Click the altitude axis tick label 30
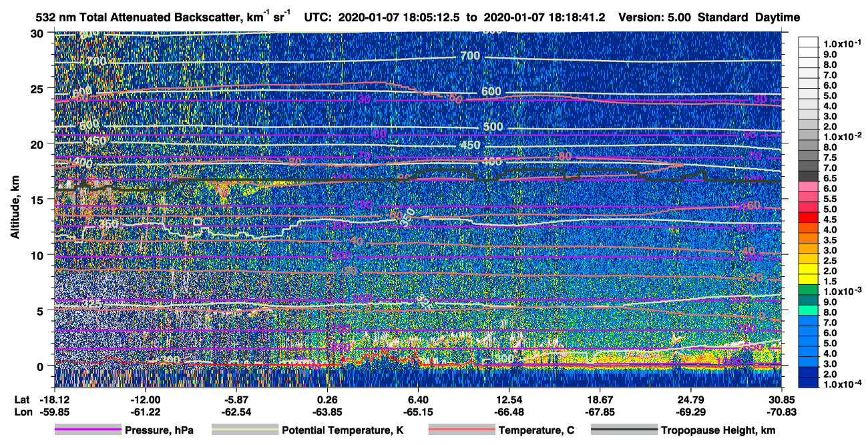 (x=39, y=33)
